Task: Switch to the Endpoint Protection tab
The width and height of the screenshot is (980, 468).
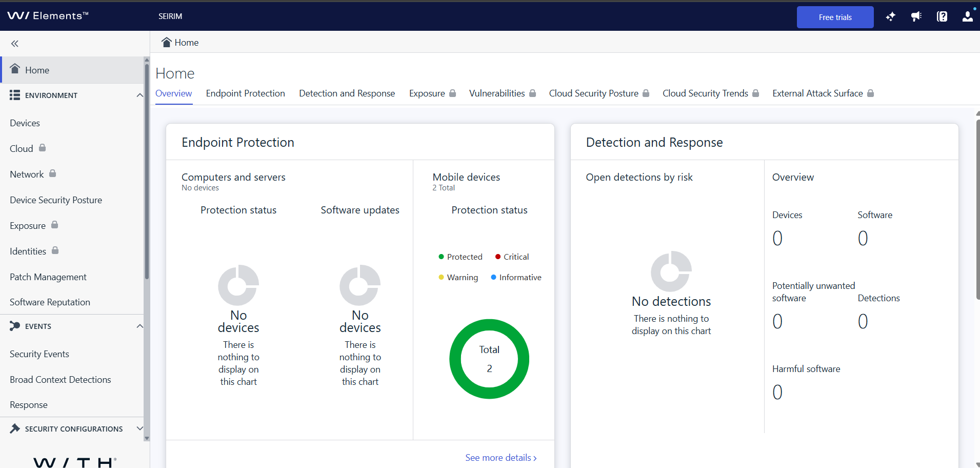Action: (246, 93)
